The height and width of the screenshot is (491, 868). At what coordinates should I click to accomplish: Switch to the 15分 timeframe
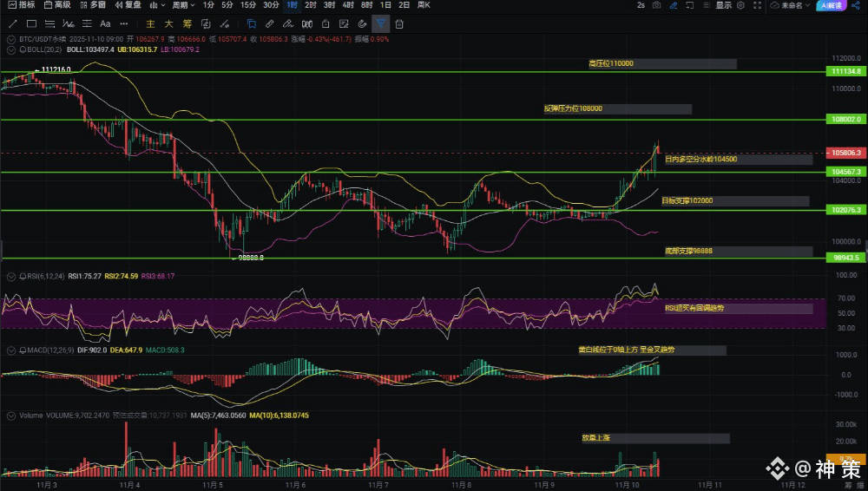[247, 5]
